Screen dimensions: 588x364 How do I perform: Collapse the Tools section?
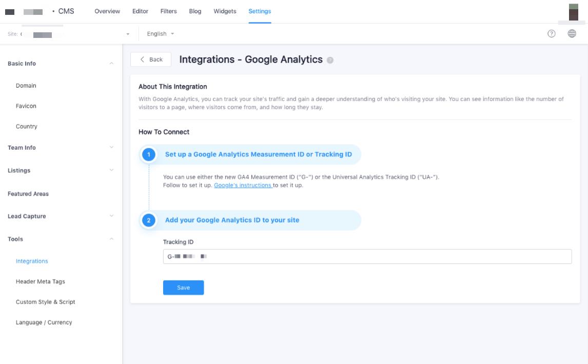[61, 239]
